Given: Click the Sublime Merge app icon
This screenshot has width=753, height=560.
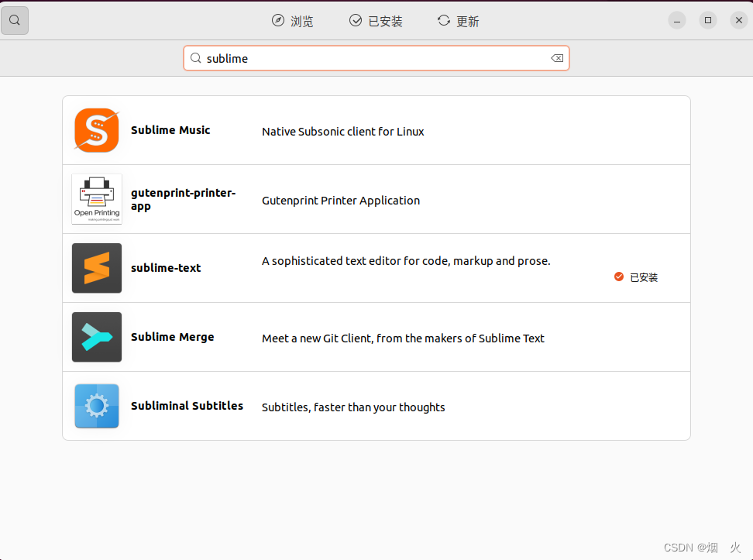Looking at the screenshot, I should 97,337.
